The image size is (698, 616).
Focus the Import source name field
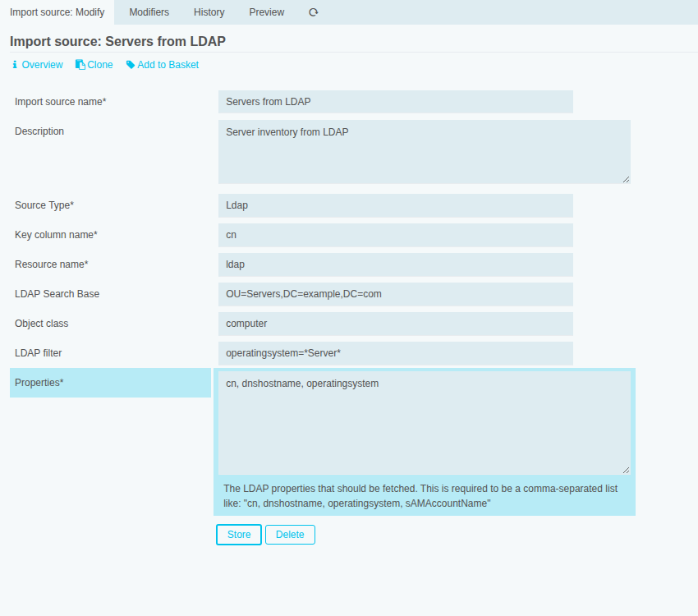395,102
